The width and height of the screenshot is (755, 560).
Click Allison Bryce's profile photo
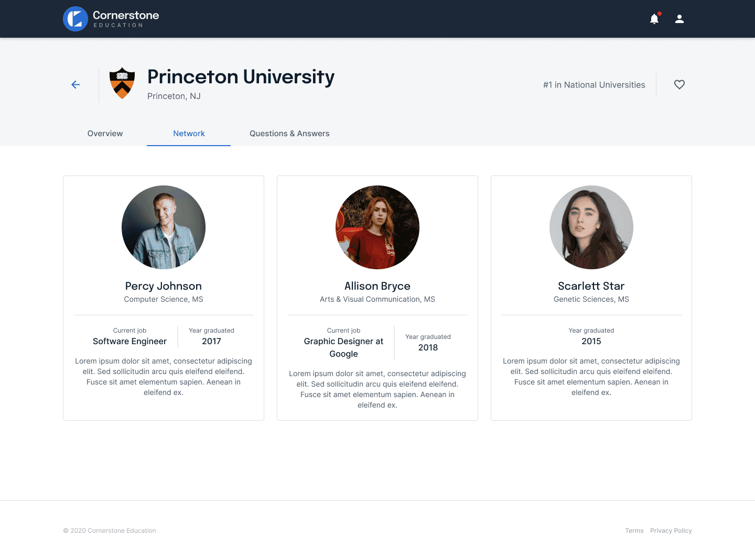point(377,227)
